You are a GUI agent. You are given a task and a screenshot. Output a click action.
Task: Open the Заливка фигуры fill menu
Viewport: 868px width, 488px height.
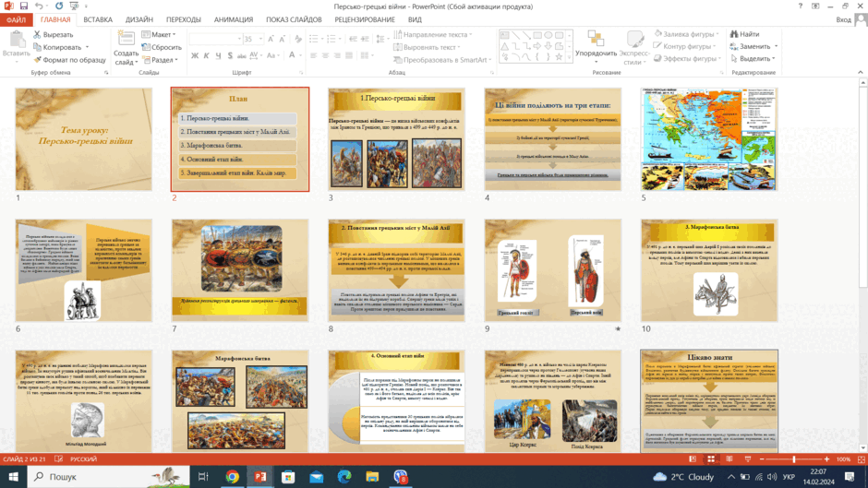click(686, 34)
